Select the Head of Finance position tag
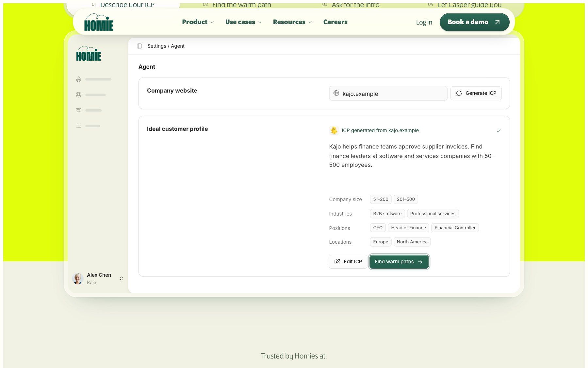 [408, 228]
